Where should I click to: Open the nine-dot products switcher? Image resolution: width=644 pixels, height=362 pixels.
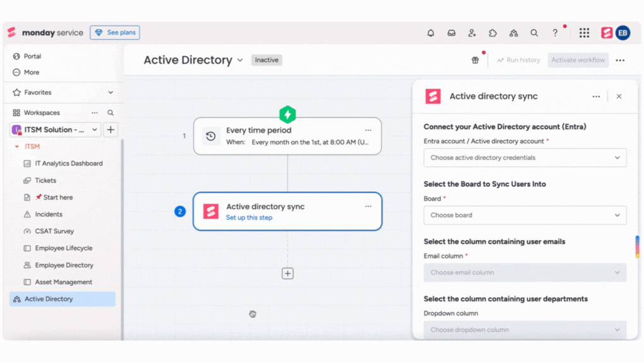tap(584, 33)
